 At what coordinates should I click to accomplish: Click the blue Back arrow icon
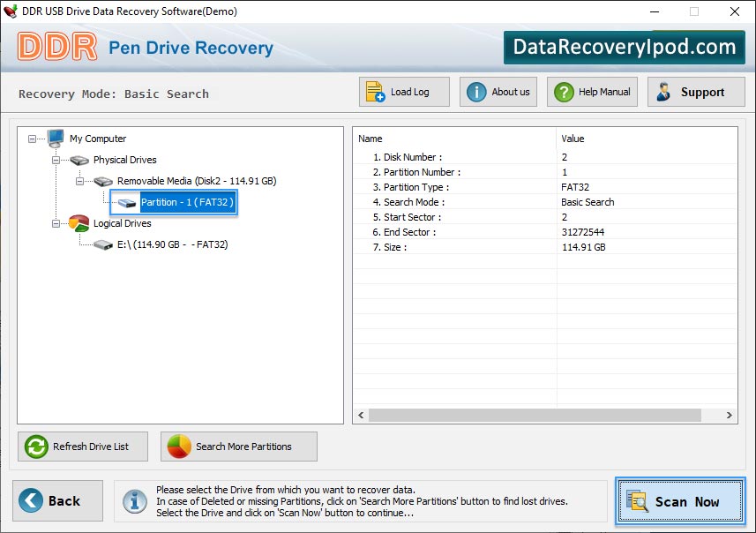[31, 500]
